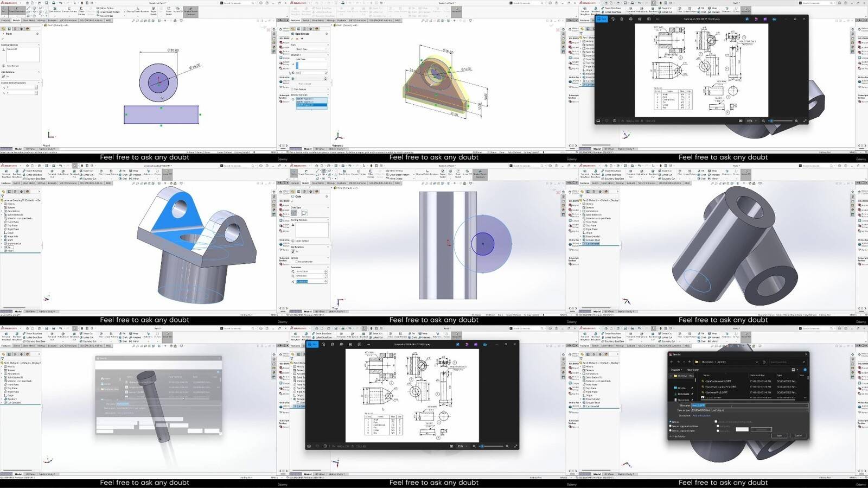The height and width of the screenshot is (488, 868).
Task: Choose the center-point Circle Type button
Action: pyautogui.click(x=294, y=213)
